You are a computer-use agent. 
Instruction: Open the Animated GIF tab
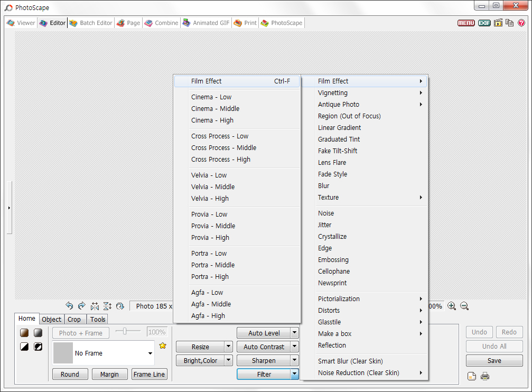(x=206, y=23)
